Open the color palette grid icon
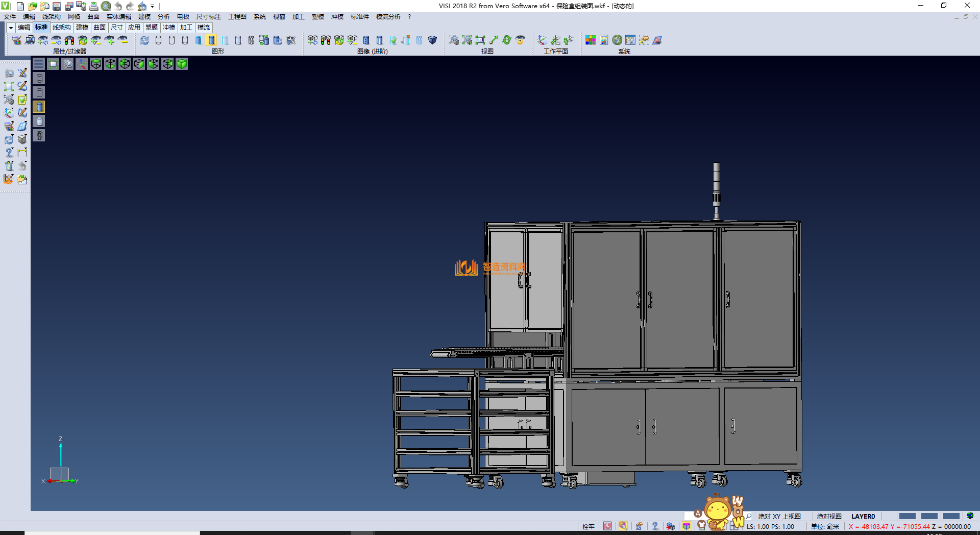Viewport: 980px width, 535px height. [x=591, y=40]
